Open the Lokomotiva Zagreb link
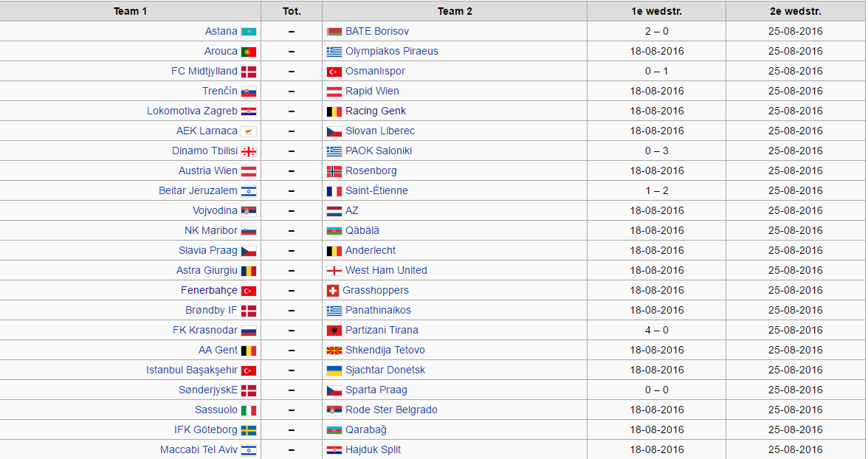Image resolution: width=868 pixels, height=459 pixels. 192,111
